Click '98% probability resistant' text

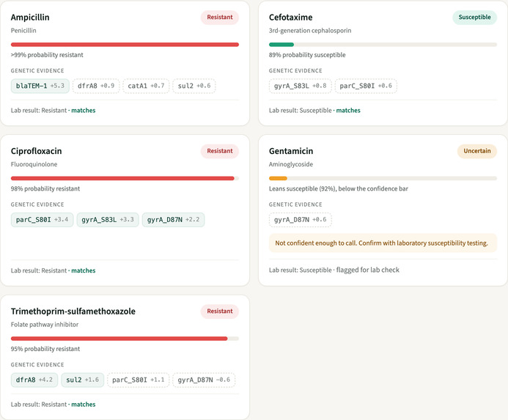(45, 188)
